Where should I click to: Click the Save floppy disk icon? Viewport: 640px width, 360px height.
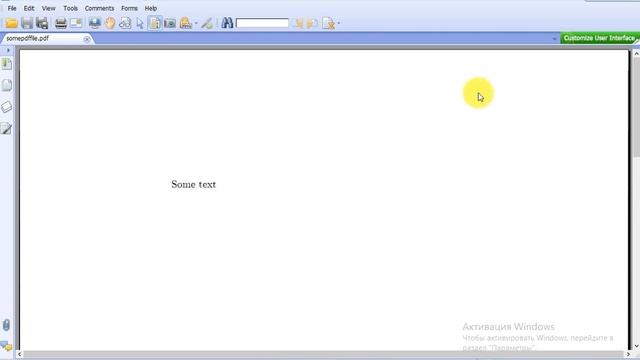[27, 23]
